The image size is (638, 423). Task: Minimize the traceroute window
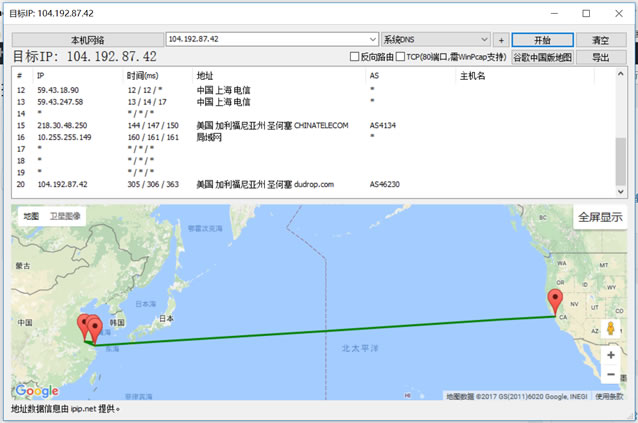554,13
